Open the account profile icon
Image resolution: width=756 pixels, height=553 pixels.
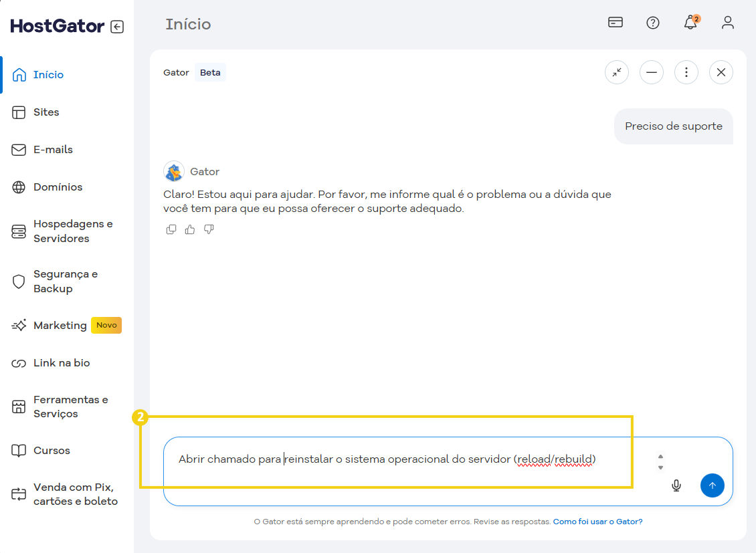coord(727,22)
